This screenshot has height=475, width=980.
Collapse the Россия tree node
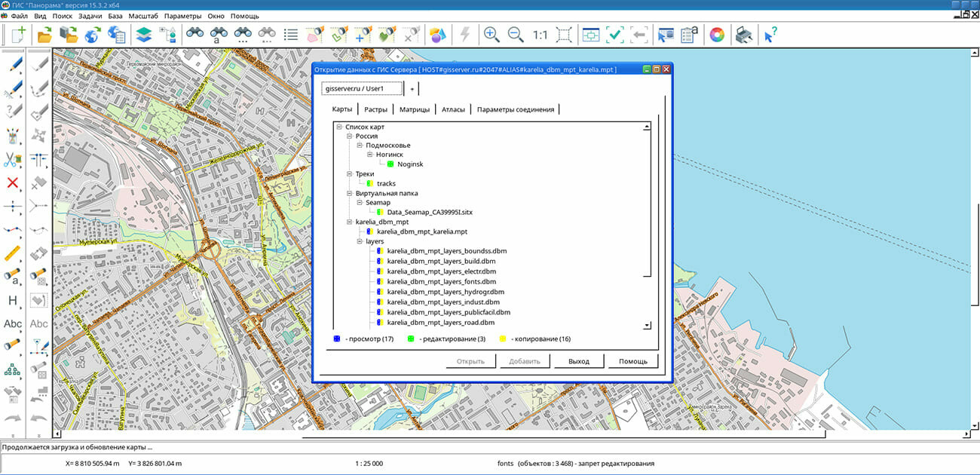(x=350, y=136)
